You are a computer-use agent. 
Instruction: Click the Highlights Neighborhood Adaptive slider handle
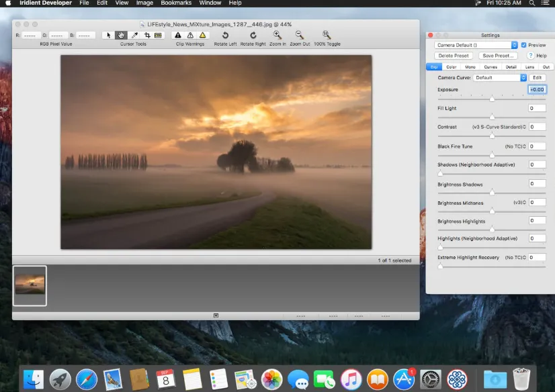pos(440,247)
